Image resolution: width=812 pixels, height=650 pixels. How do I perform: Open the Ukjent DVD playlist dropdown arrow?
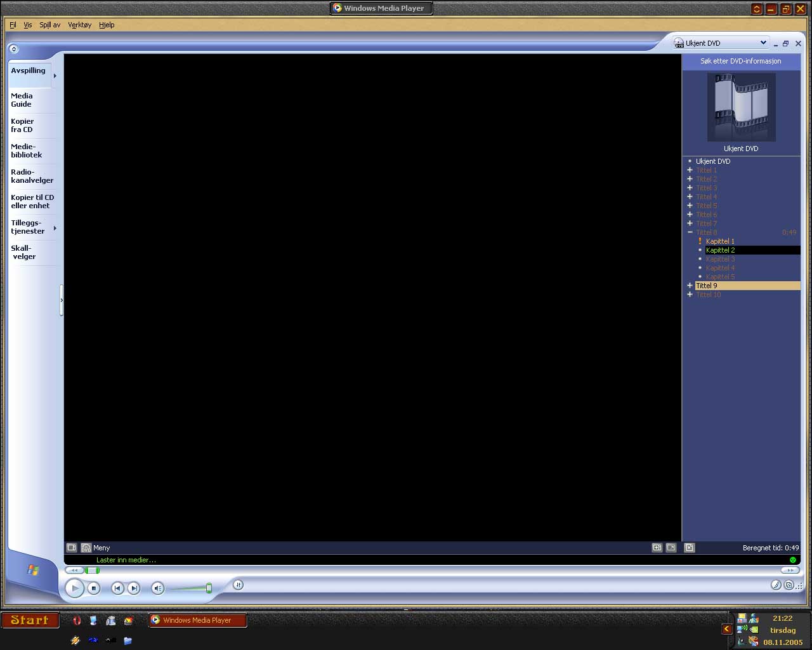763,43
